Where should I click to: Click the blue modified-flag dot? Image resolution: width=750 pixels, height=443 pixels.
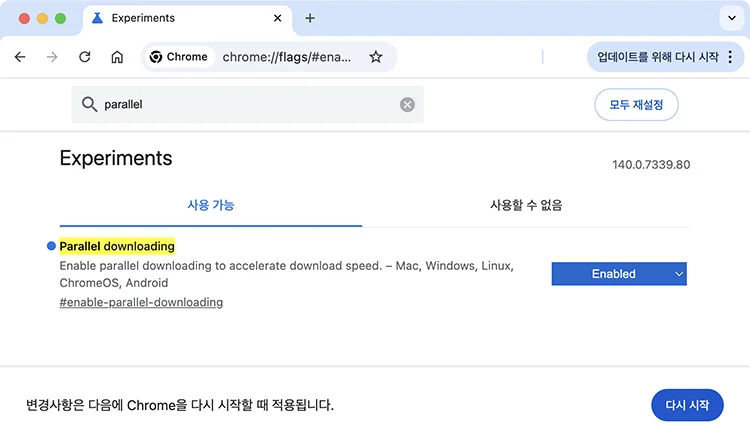(x=51, y=246)
